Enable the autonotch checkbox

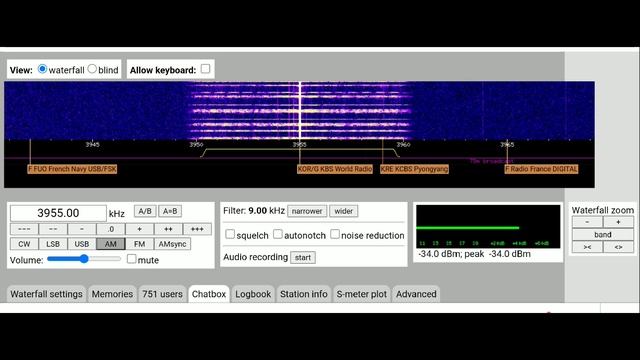[x=278, y=234]
